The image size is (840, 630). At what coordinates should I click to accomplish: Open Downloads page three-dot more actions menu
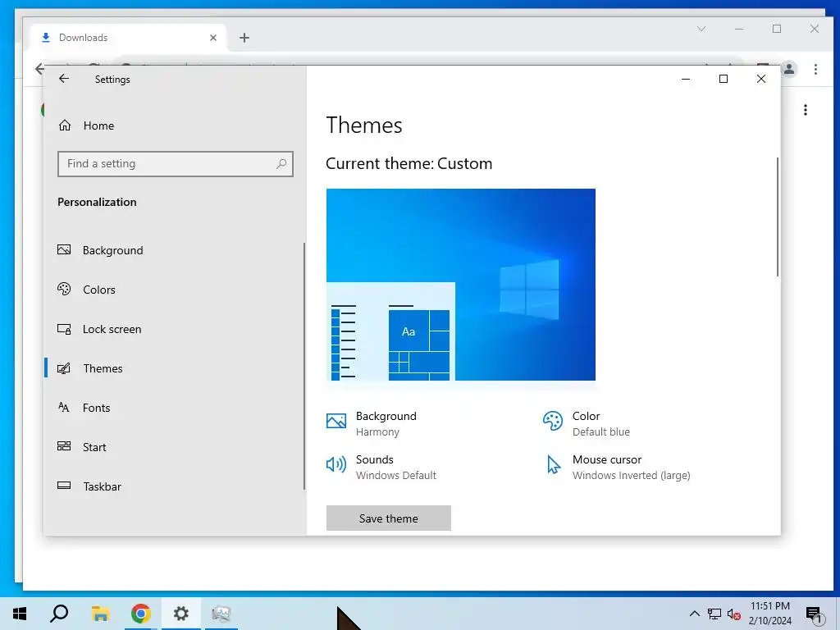point(806,110)
